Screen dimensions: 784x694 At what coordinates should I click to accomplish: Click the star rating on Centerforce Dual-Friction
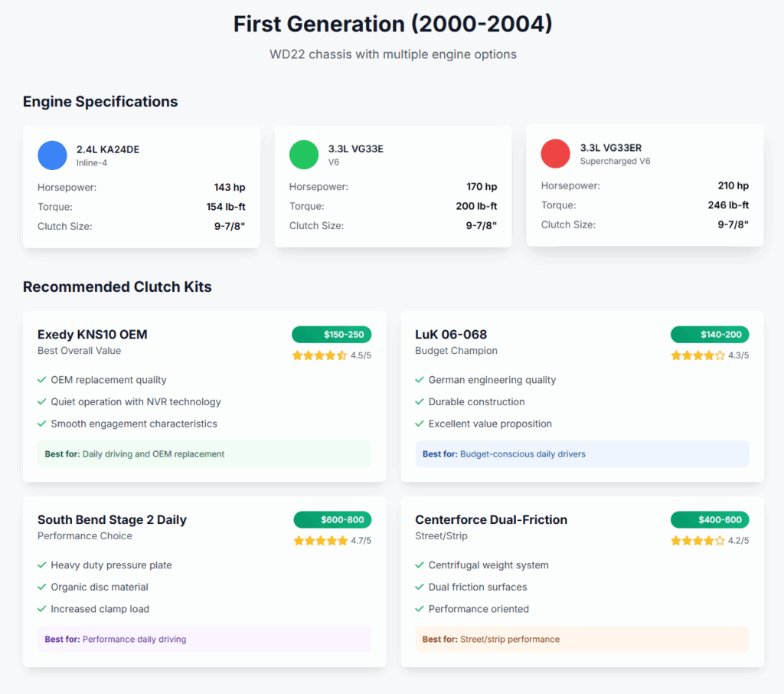[x=698, y=540]
